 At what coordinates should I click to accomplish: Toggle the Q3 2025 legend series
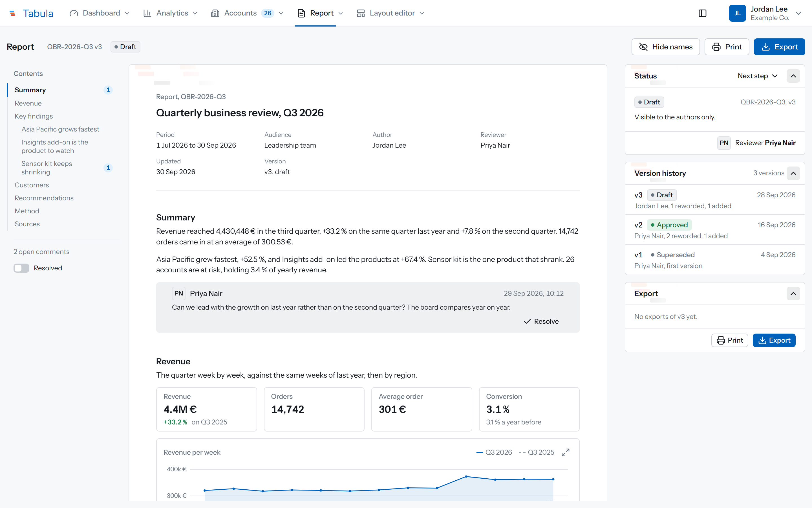tap(536, 452)
